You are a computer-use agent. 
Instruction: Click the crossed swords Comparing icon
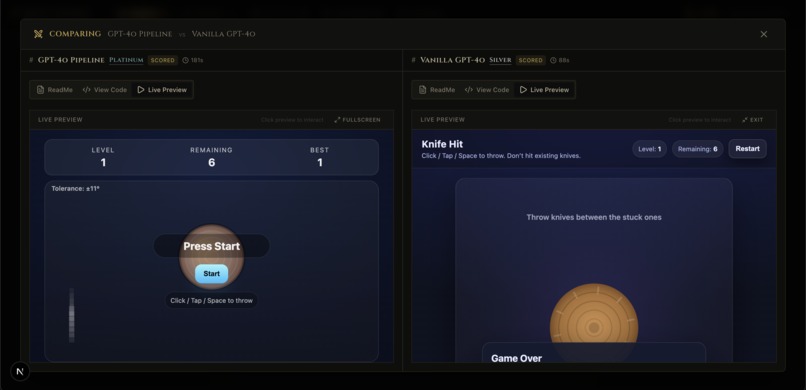[38, 34]
